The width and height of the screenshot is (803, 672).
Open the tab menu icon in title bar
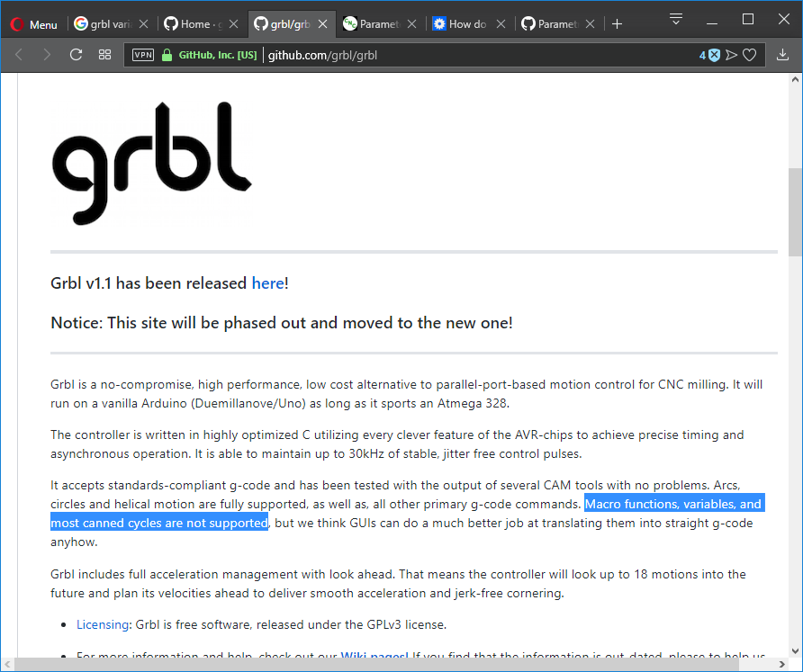tap(676, 20)
